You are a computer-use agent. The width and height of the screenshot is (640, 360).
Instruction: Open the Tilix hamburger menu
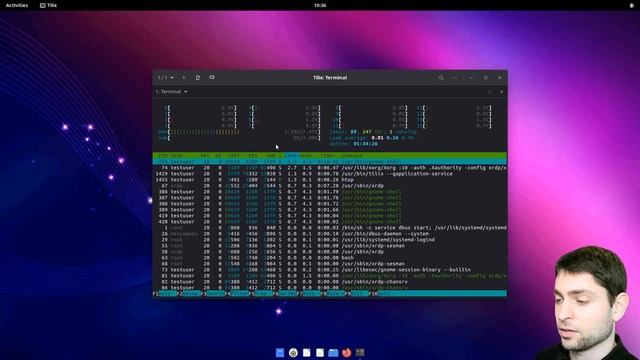455,78
